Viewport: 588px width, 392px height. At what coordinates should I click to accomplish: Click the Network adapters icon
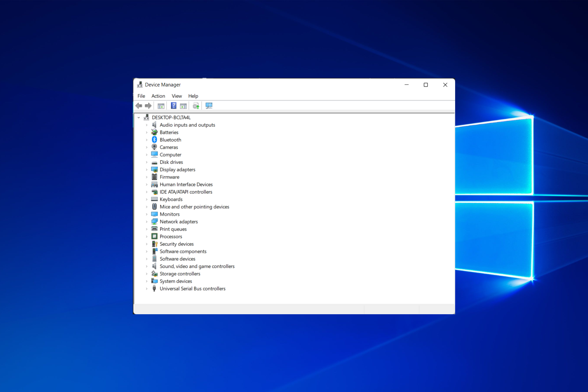pyautogui.click(x=154, y=221)
